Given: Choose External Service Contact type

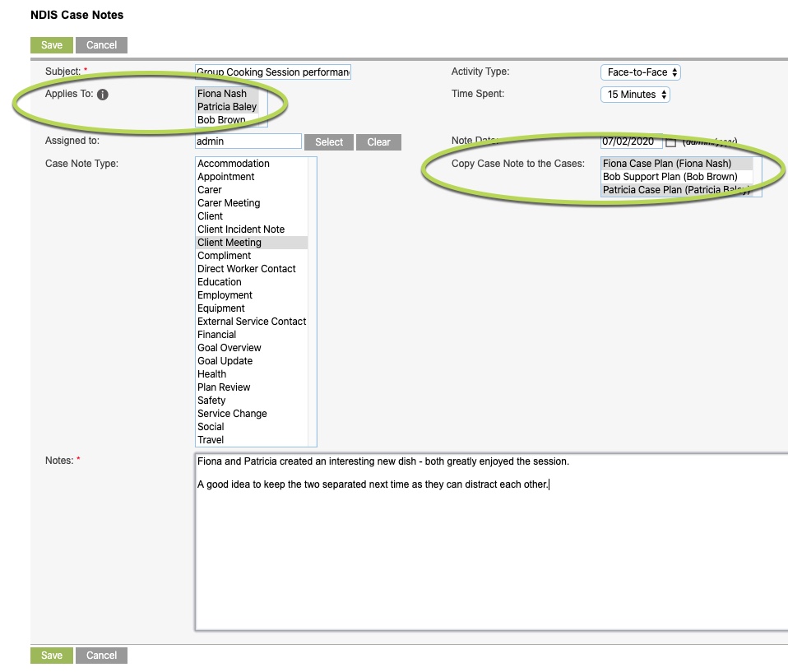Looking at the screenshot, I should (x=252, y=321).
